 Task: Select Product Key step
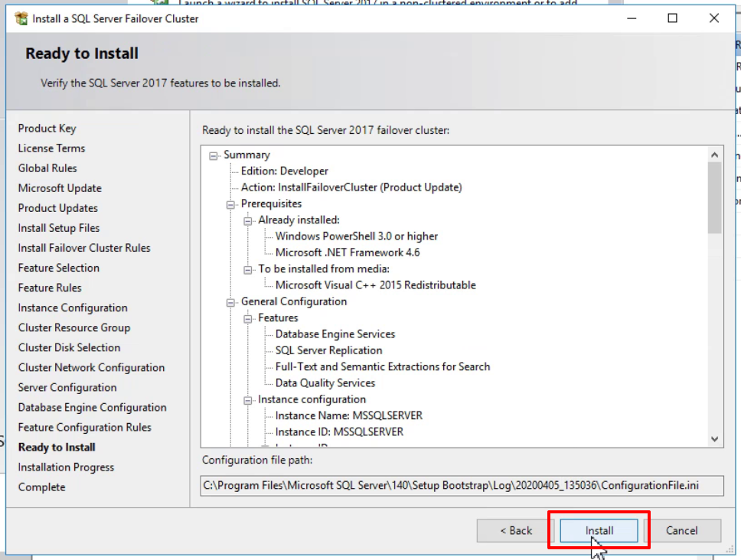click(47, 129)
